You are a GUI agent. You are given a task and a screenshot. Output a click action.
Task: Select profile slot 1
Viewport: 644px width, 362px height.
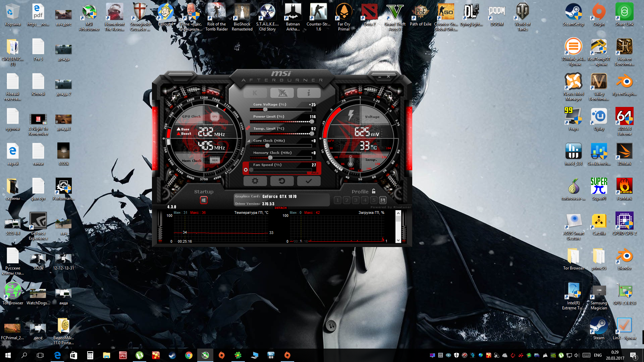(x=337, y=200)
